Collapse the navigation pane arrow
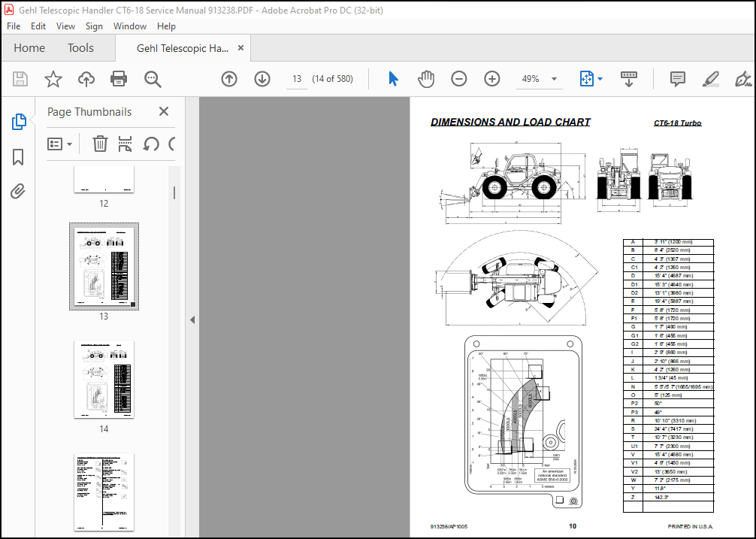 192,319
